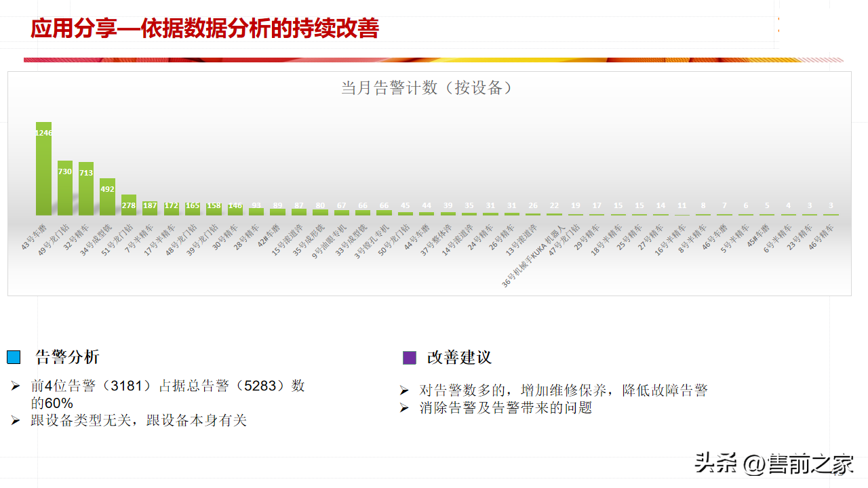Click axis label 3号镗孔专机
The image size is (868, 488).
(x=372, y=240)
